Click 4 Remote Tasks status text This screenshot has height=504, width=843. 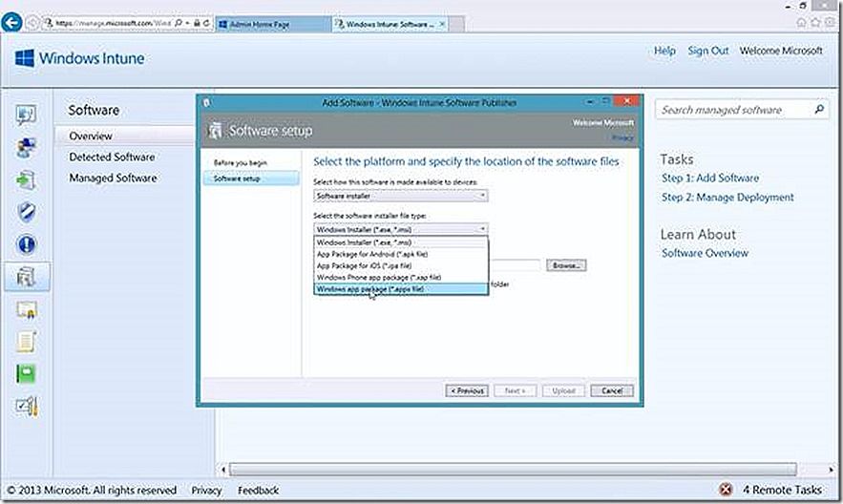click(x=782, y=490)
